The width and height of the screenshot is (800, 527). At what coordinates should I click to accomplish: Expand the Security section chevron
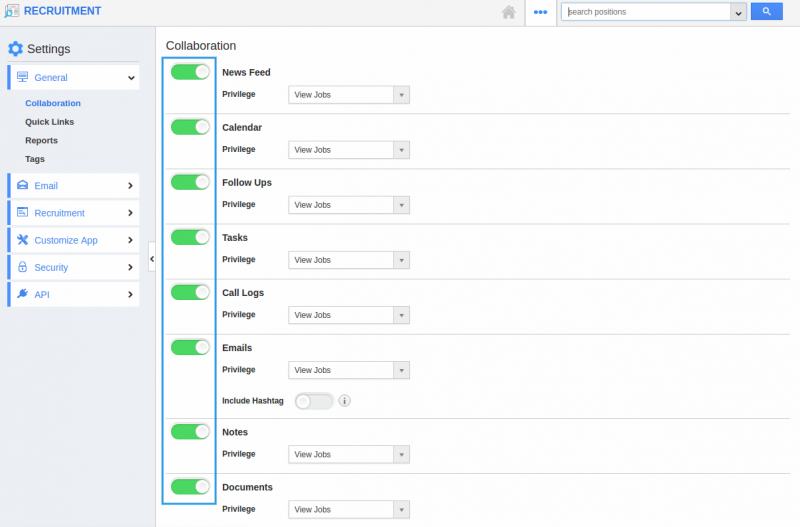coord(130,267)
